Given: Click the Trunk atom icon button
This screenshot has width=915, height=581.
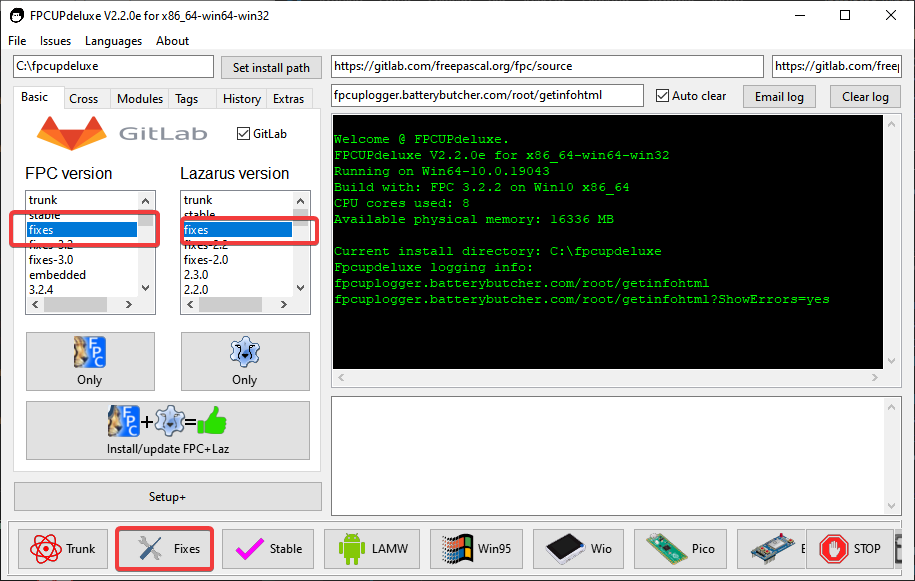Looking at the screenshot, I should pyautogui.click(x=64, y=548).
